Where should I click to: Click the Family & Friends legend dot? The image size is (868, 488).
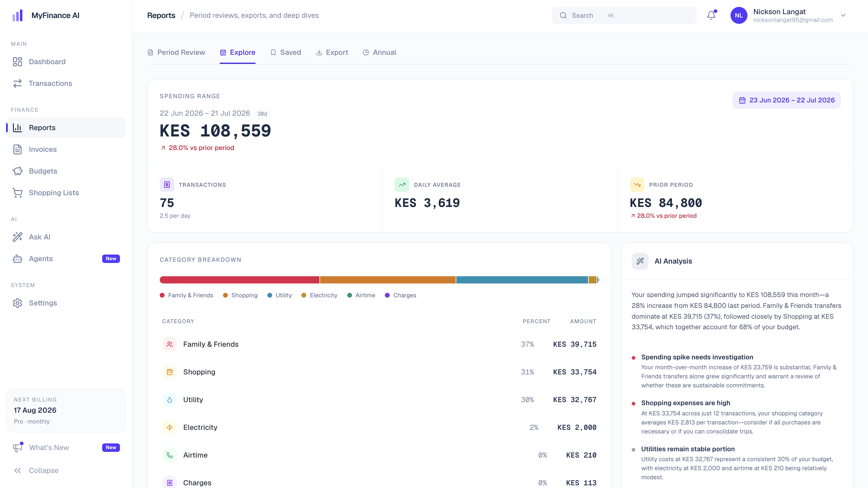[162, 295]
